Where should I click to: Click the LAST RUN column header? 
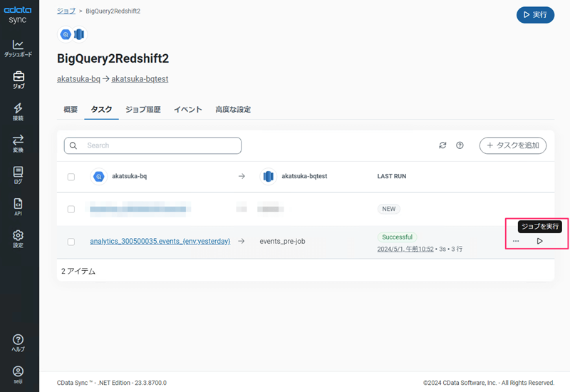pos(391,176)
